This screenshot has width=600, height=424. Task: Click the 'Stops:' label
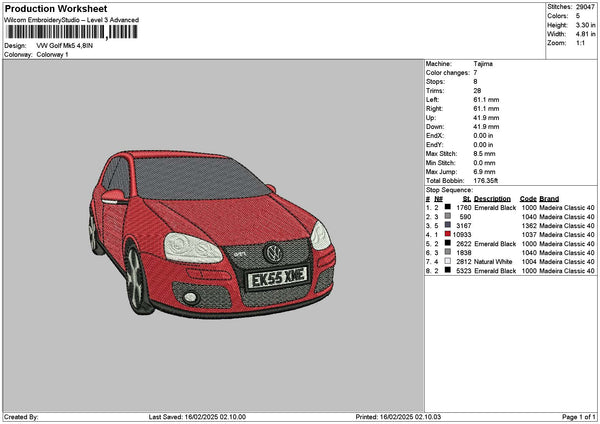pos(435,82)
